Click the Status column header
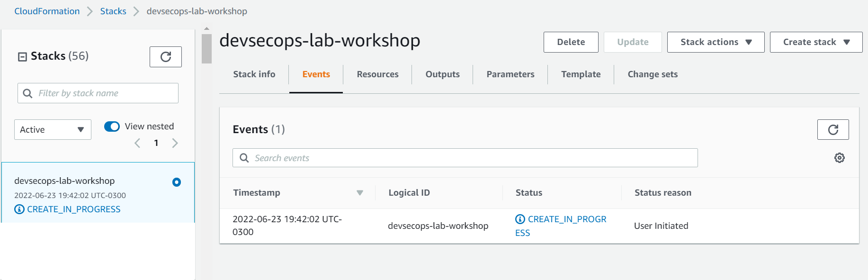The image size is (868, 280). tap(529, 193)
